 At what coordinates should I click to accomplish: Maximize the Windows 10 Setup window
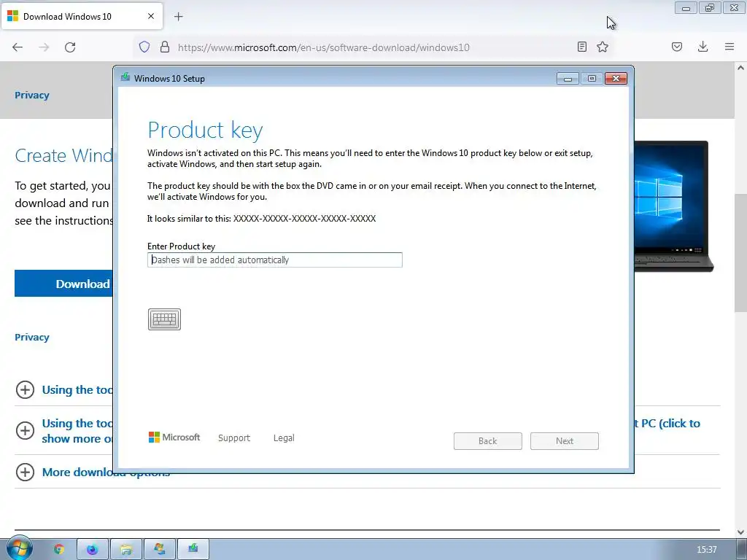[x=592, y=79]
